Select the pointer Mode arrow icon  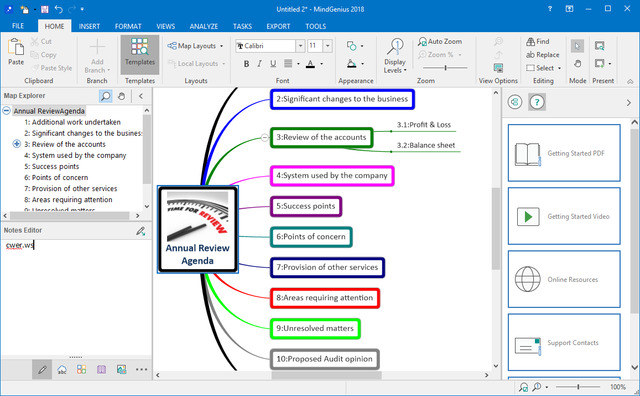[x=577, y=46]
